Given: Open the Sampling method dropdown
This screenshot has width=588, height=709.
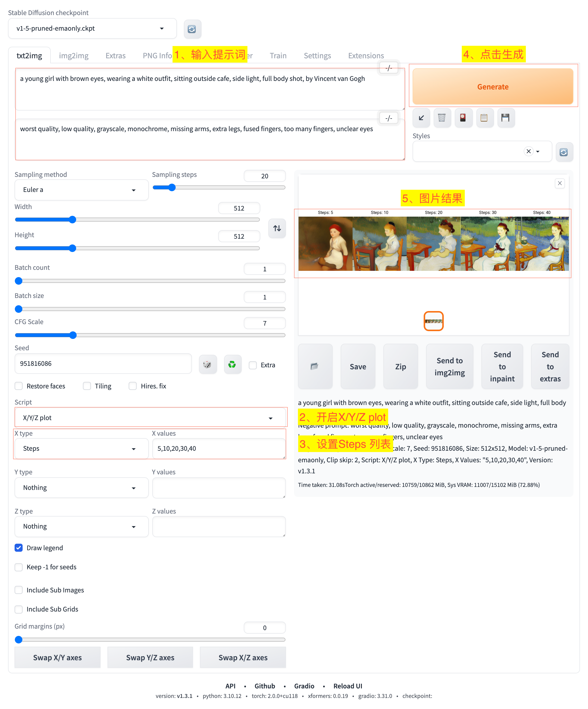Looking at the screenshot, I should point(81,190).
